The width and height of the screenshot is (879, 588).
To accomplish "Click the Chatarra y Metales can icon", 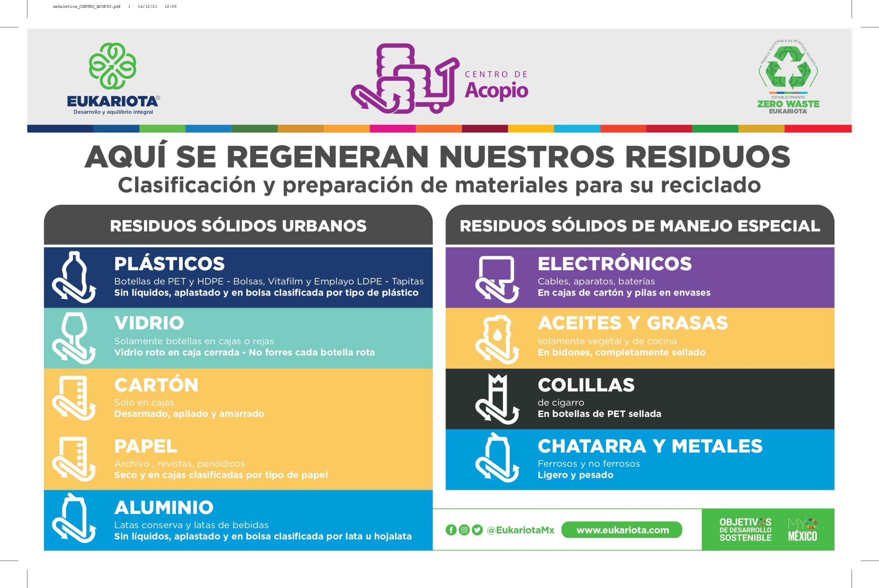I will point(497,459).
